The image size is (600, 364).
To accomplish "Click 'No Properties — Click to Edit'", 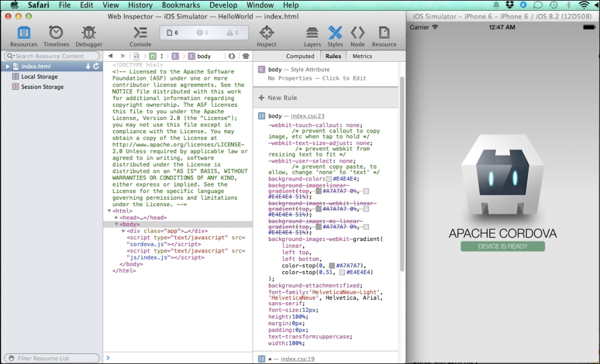I will click(317, 79).
